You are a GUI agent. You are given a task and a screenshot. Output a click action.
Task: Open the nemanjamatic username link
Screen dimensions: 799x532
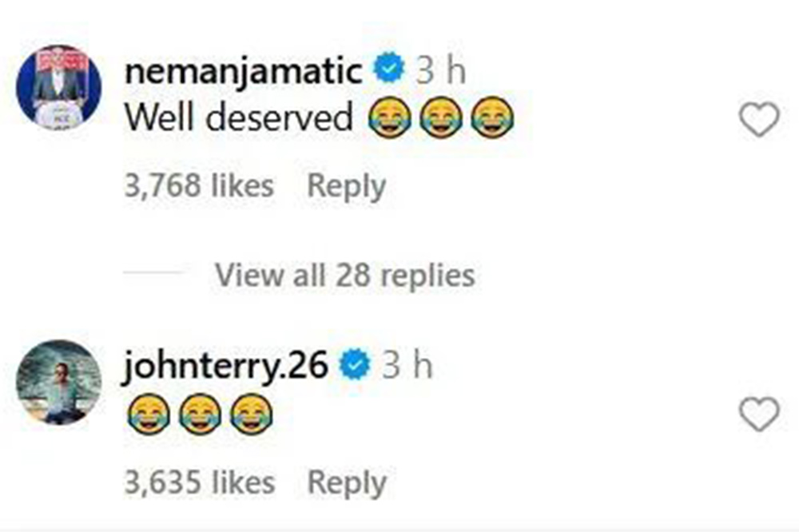(244, 72)
